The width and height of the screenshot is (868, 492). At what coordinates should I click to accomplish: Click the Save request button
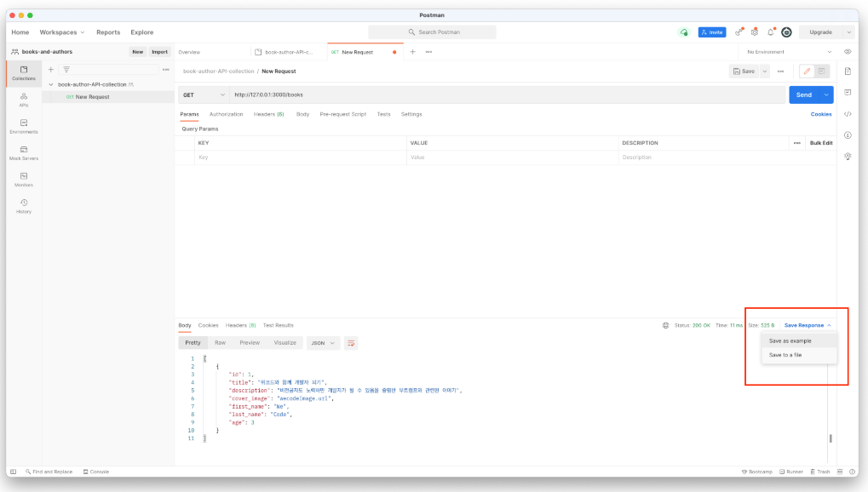coord(744,71)
